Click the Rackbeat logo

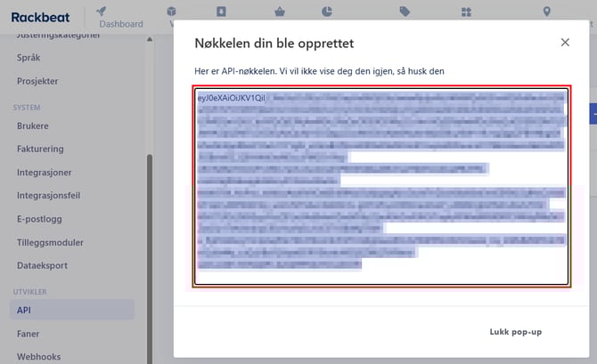pyautogui.click(x=41, y=17)
